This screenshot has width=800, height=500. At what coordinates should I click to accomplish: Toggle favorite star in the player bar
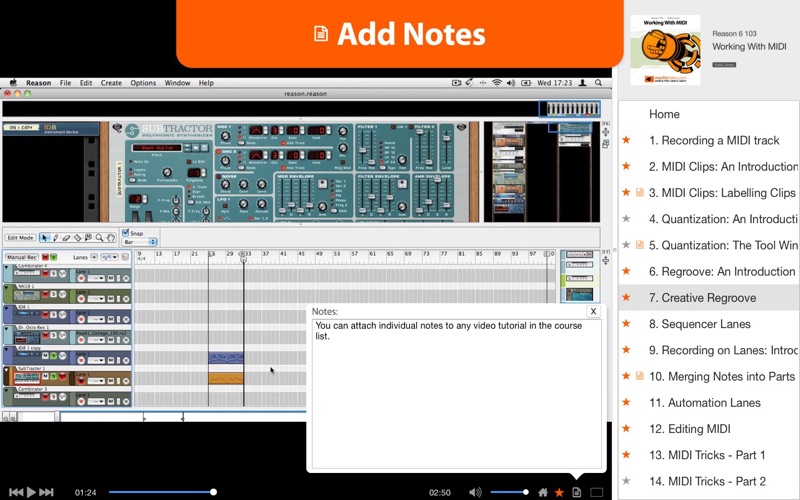[559, 492]
